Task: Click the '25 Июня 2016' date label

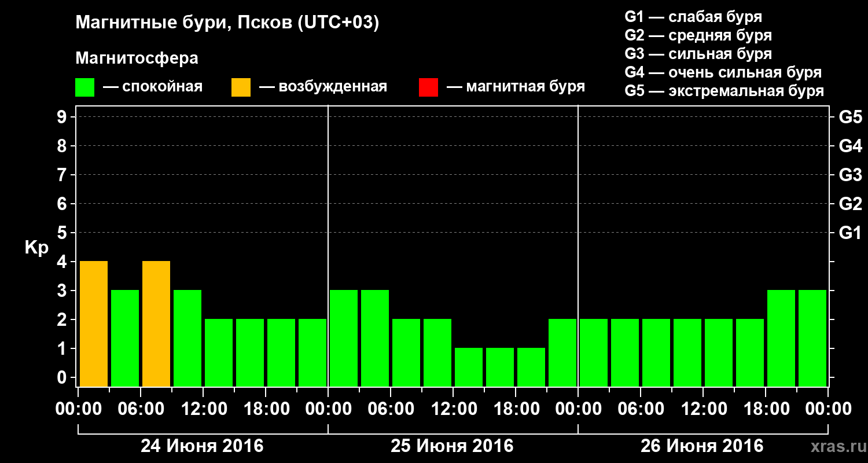Action: tap(453, 446)
